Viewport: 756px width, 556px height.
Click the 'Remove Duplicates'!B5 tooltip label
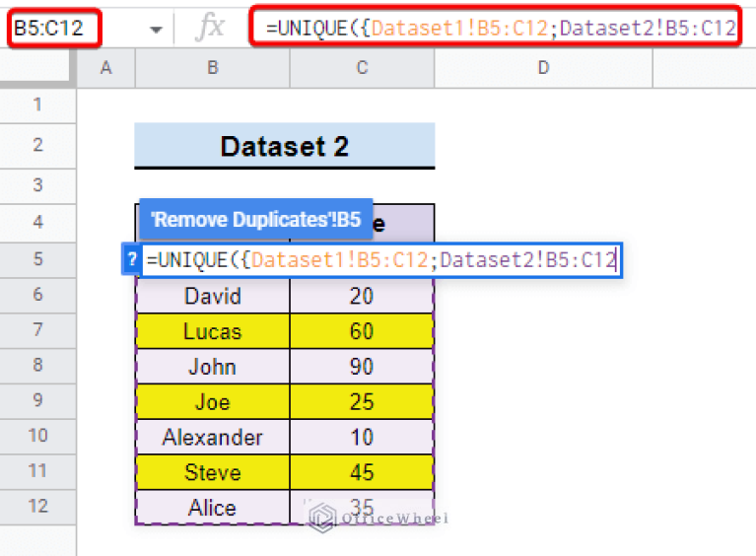(256, 219)
